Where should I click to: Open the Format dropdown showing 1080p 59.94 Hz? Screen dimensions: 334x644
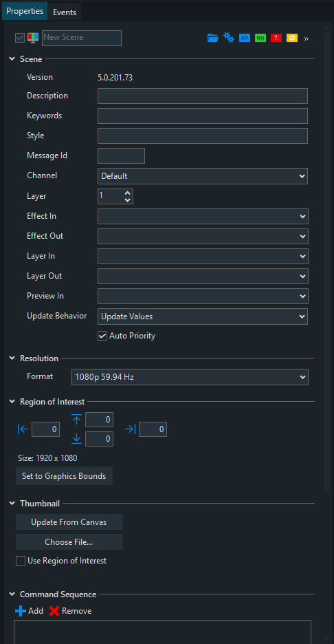(x=190, y=377)
